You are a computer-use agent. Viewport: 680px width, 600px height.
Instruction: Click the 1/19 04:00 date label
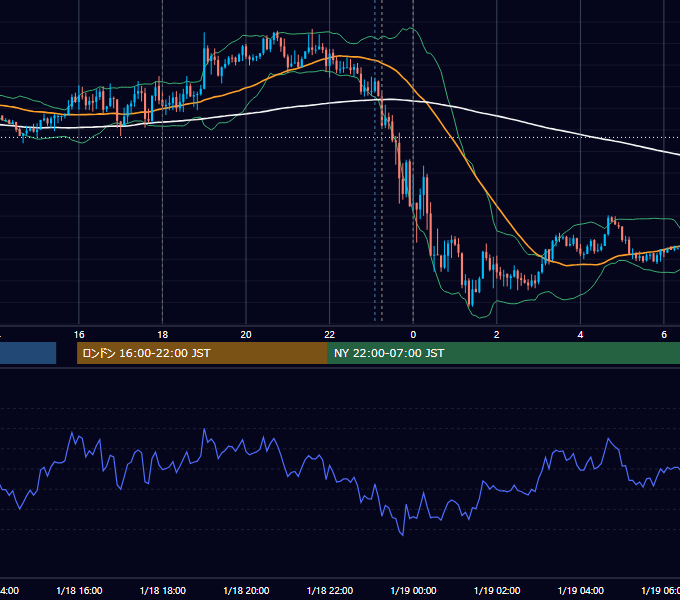(x=581, y=591)
